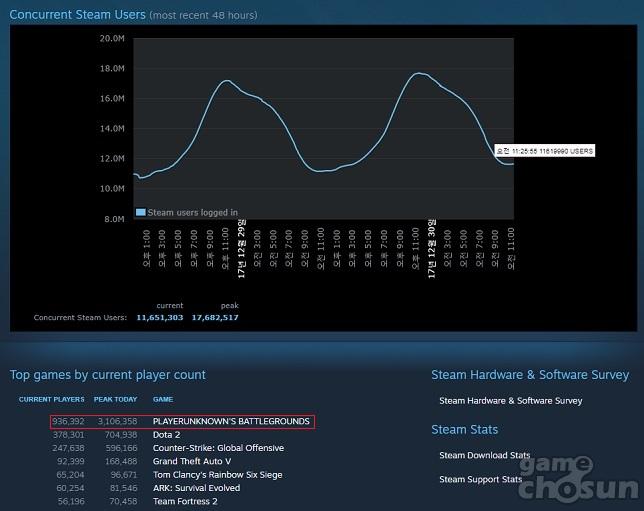Image resolution: width=644 pixels, height=511 pixels.
Task: Click the current concurrent users value 11,651,303
Action: coord(159,317)
